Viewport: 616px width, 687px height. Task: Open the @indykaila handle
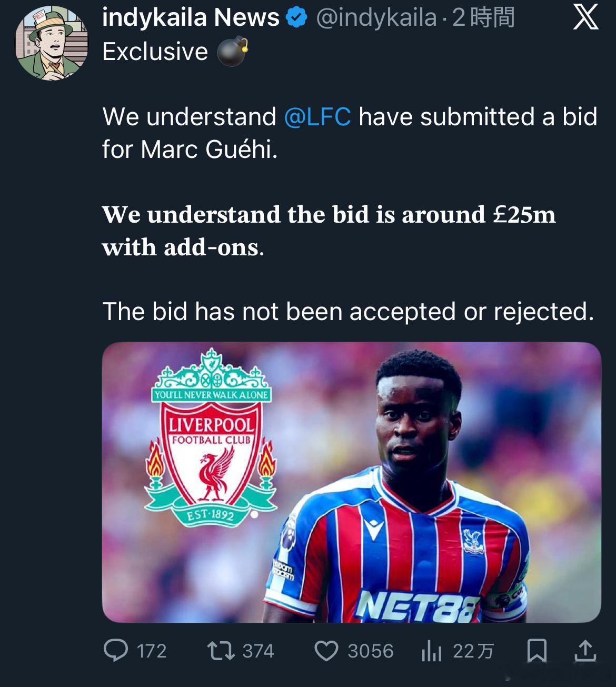point(376,18)
